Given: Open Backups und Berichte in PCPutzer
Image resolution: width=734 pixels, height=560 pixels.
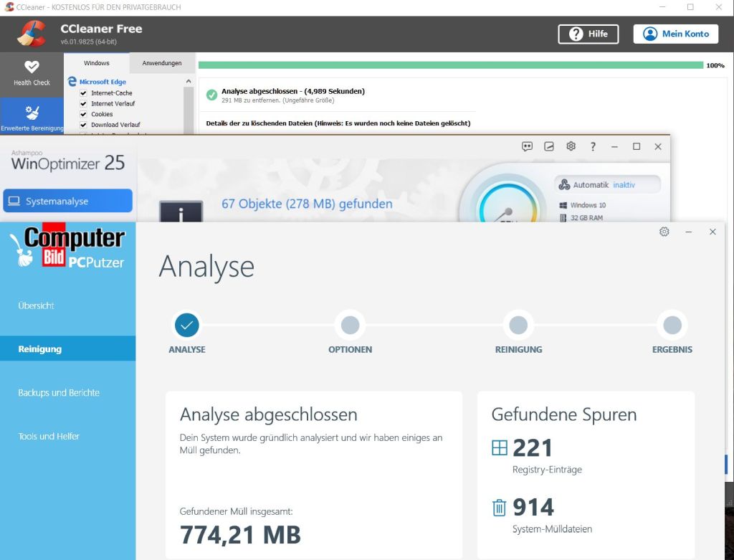Looking at the screenshot, I should tap(59, 392).
